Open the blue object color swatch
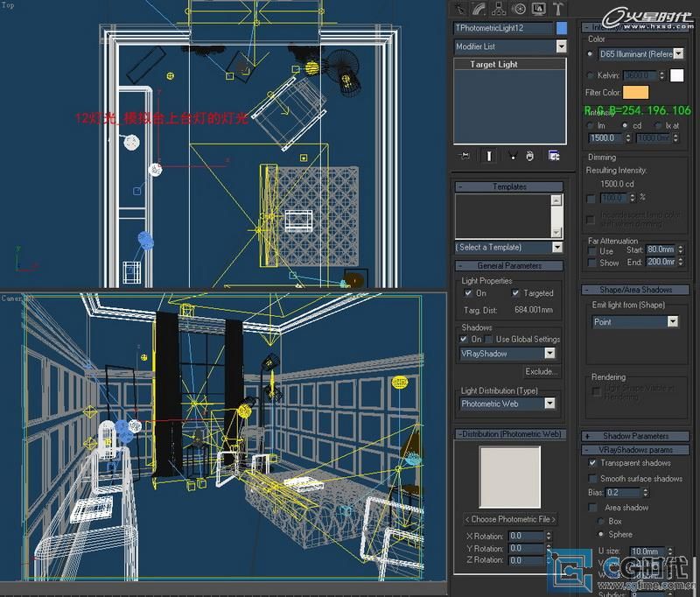The height and width of the screenshot is (597, 700). coord(562,28)
